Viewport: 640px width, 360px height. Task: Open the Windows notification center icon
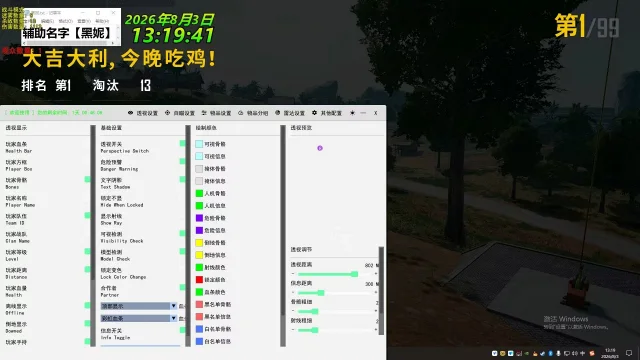(629, 353)
